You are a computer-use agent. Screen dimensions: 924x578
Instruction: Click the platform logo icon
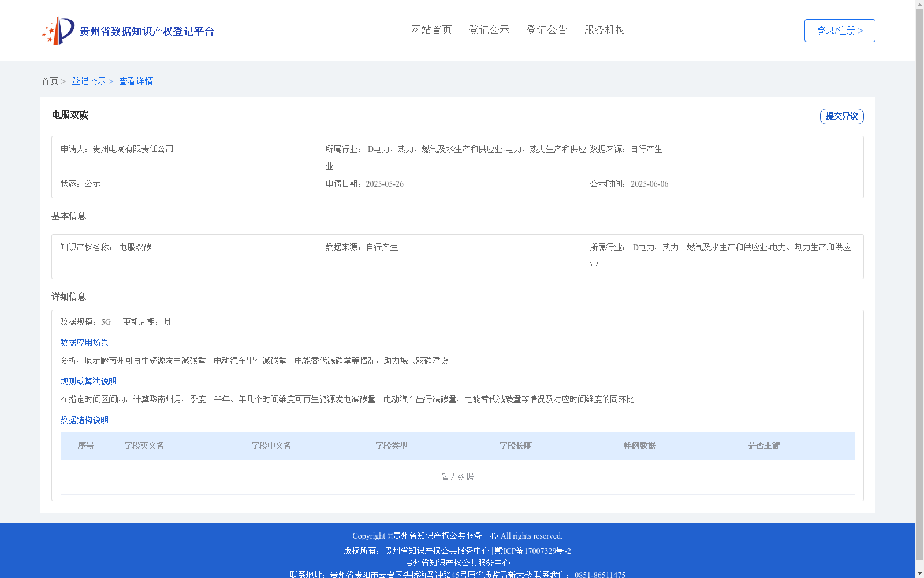pos(58,31)
